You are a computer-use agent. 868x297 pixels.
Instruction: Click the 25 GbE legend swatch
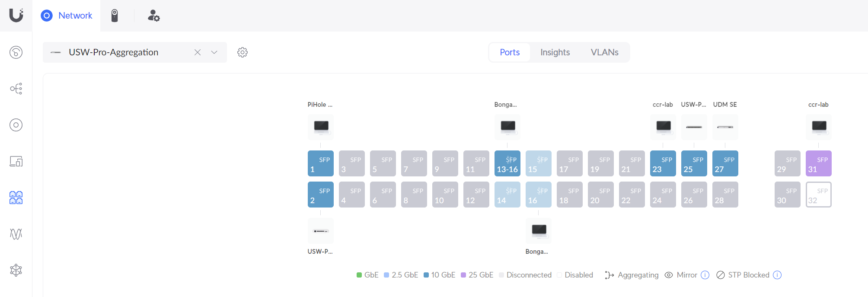pos(463,275)
